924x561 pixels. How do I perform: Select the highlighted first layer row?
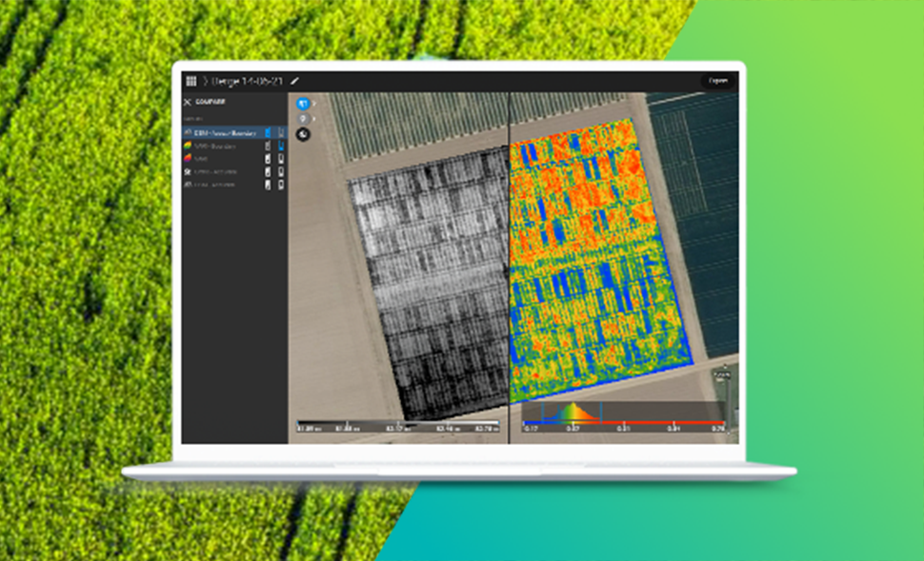pos(234,132)
